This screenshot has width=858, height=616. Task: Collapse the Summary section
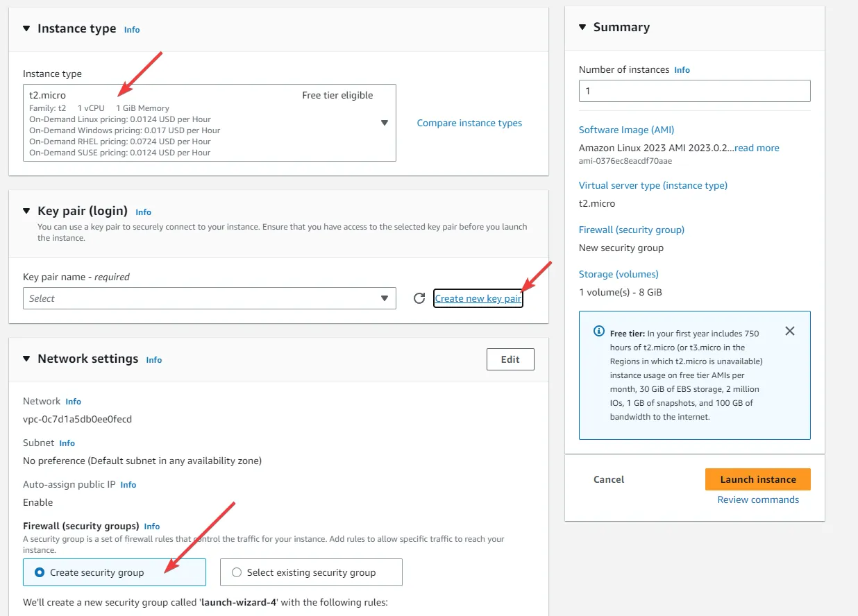pyautogui.click(x=581, y=27)
